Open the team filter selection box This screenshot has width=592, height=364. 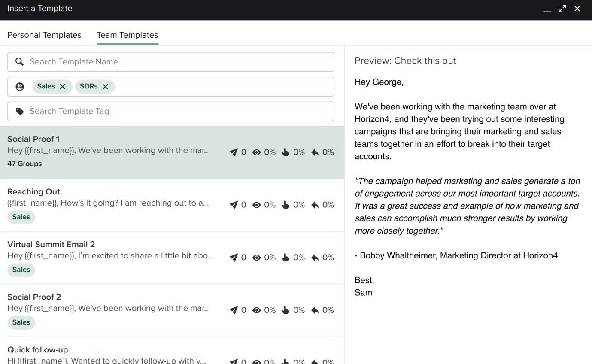coord(223,87)
